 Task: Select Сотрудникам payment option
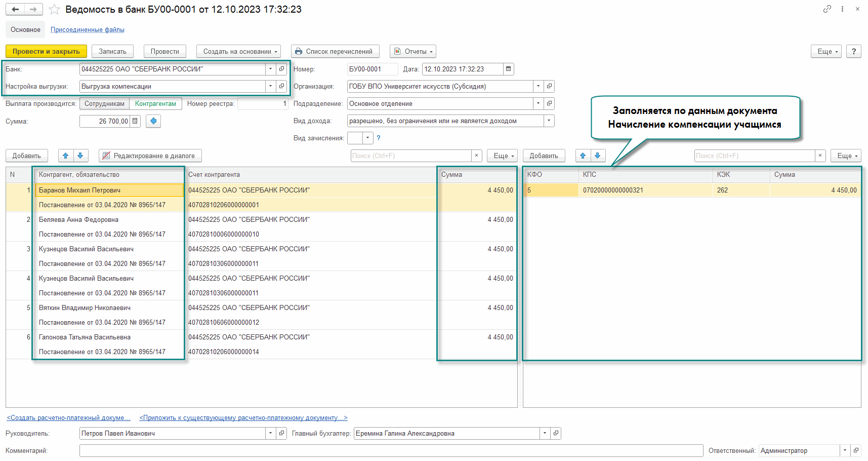click(104, 103)
